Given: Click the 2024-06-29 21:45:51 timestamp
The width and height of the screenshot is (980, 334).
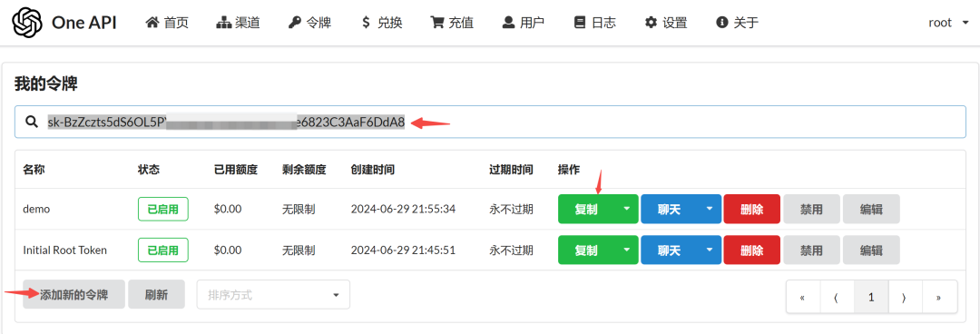Looking at the screenshot, I should point(403,250).
